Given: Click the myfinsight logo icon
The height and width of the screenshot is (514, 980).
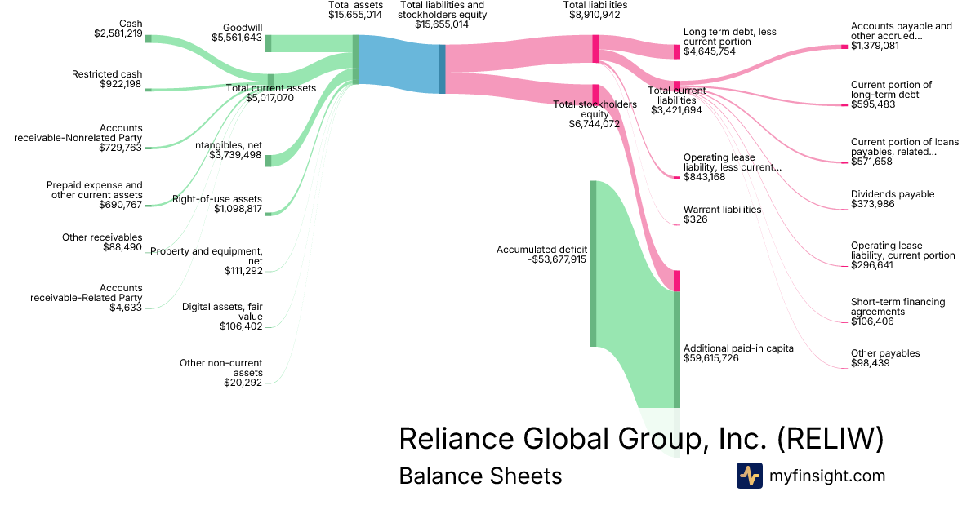Looking at the screenshot, I should point(750,476).
